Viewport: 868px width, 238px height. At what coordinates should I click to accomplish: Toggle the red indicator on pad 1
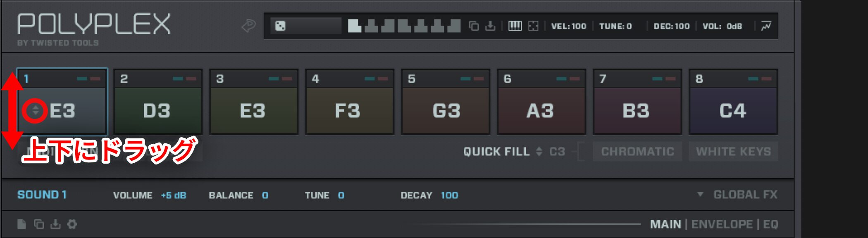(x=95, y=79)
